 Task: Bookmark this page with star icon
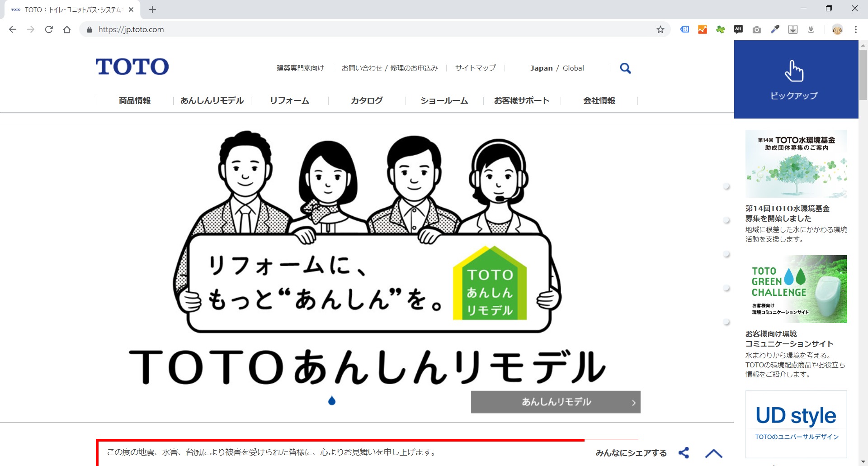click(660, 29)
